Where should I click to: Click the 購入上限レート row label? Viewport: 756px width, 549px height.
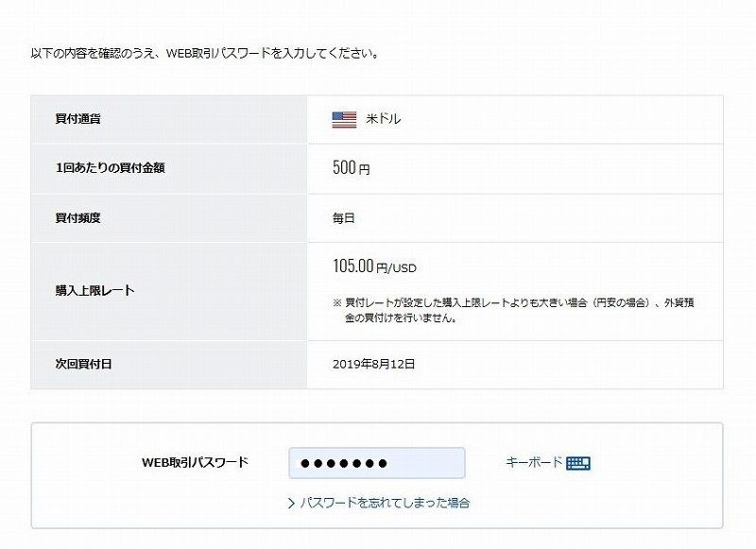coord(95,291)
